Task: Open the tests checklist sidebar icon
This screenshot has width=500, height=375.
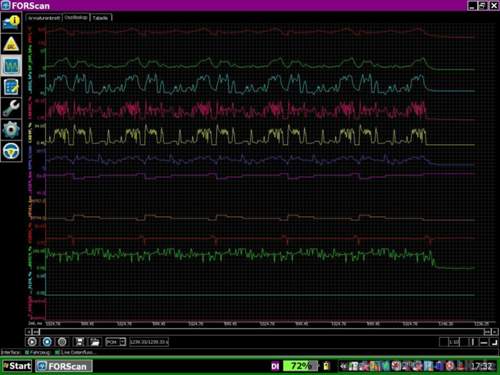Action: tap(11, 87)
